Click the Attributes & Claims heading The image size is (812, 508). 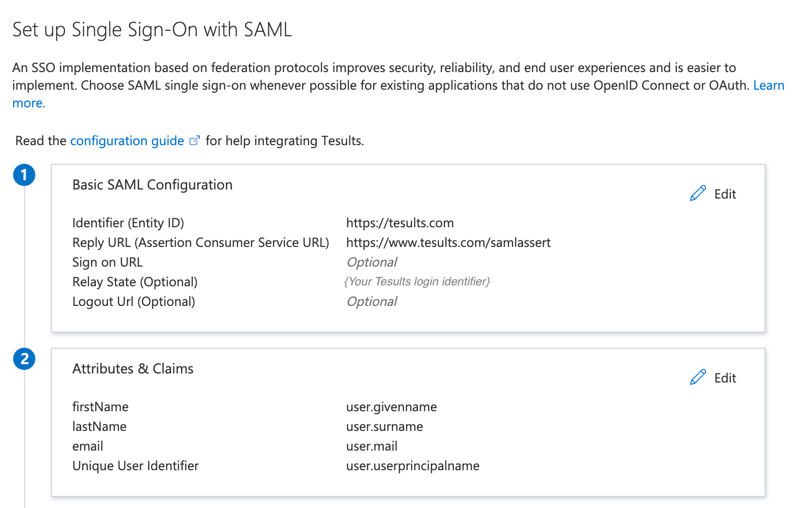click(x=133, y=369)
